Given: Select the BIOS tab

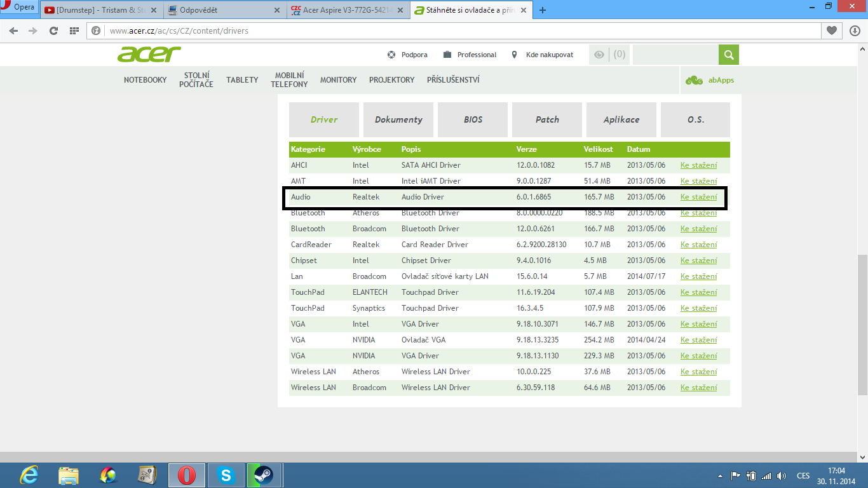Looking at the screenshot, I should pyautogui.click(x=473, y=119).
